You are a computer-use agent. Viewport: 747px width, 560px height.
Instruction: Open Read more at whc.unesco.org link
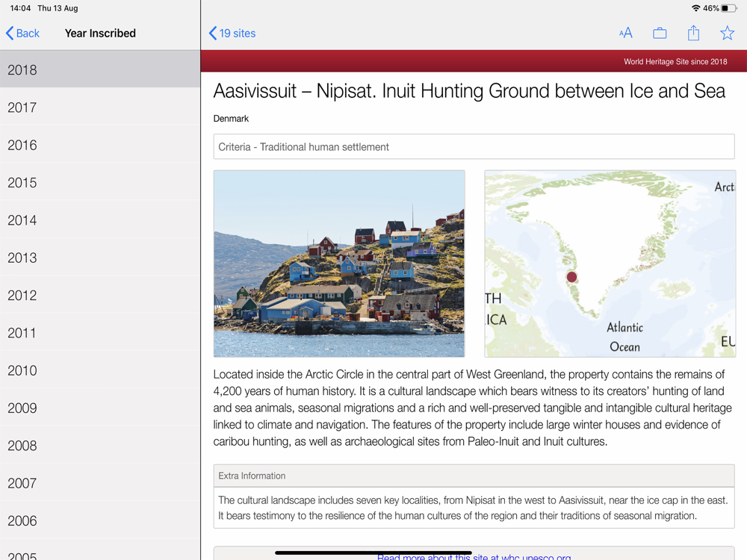pos(474,557)
